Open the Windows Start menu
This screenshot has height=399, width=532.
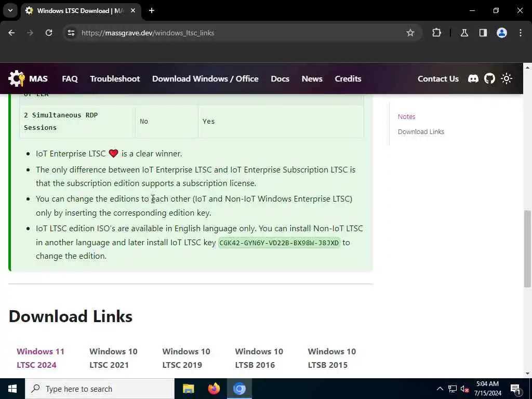point(12,389)
